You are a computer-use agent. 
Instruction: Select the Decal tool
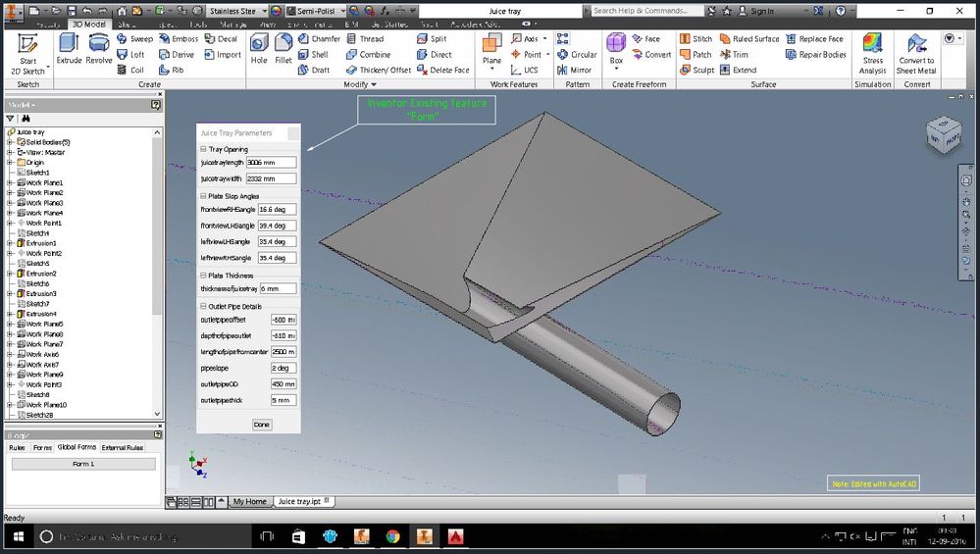point(222,38)
